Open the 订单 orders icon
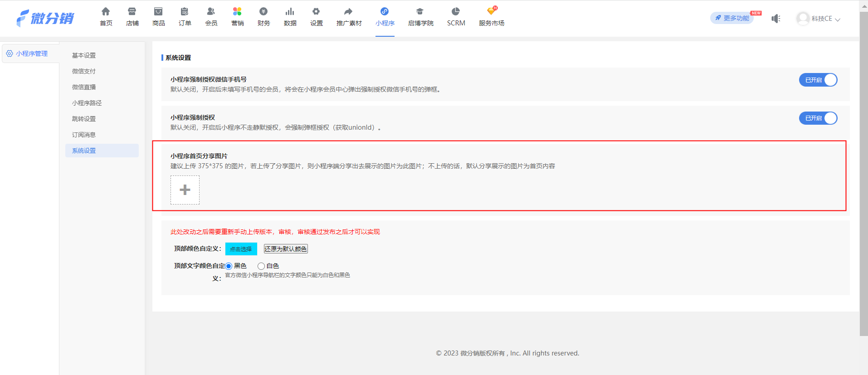This screenshot has height=375, width=868. click(185, 12)
